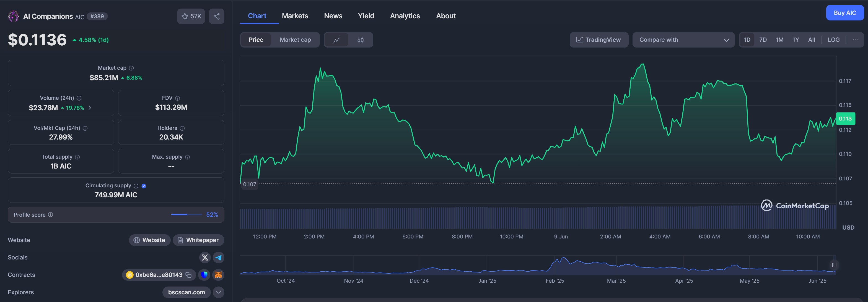The height and width of the screenshot is (302, 868).
Task: Select 1Y time range
Action: (x=796, y=40)
